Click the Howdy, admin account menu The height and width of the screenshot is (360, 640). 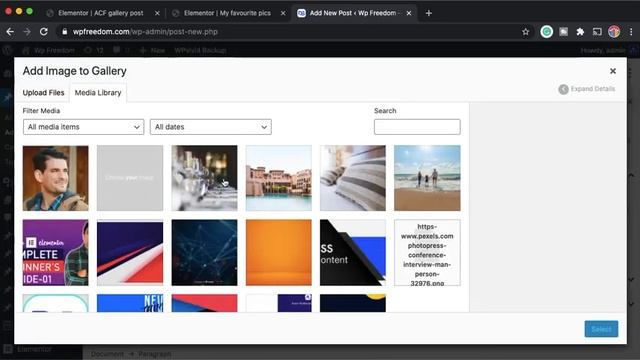click(x=603, y=51)
